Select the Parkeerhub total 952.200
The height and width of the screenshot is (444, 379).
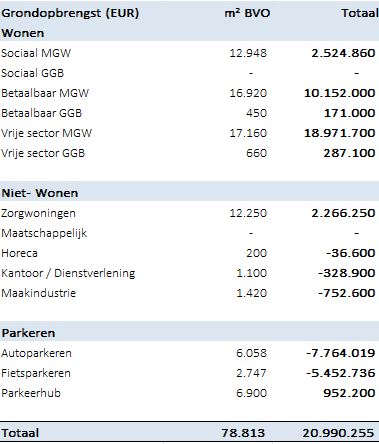click(349, 393)
